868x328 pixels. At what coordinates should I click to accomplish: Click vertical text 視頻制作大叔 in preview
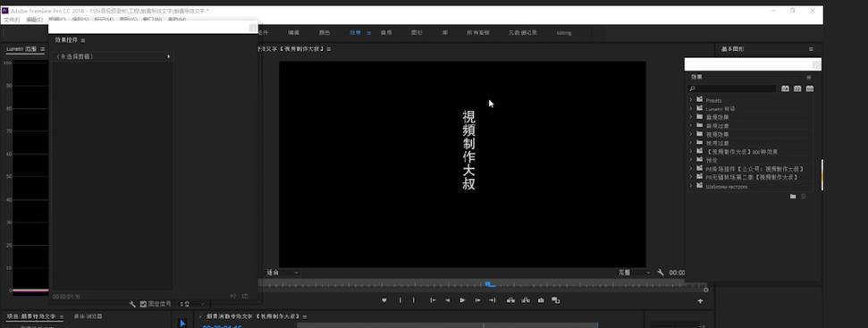tap(468, 150)
